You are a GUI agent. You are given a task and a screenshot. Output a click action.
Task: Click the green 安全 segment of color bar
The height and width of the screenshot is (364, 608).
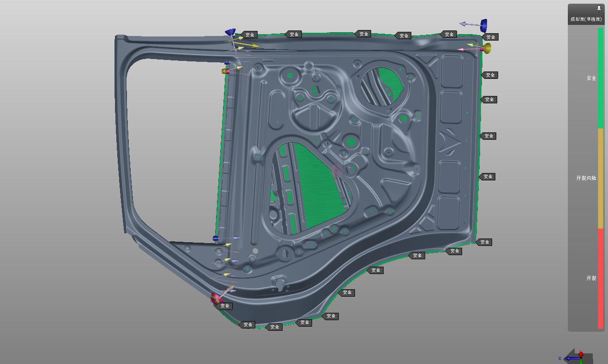coord(601,78)
